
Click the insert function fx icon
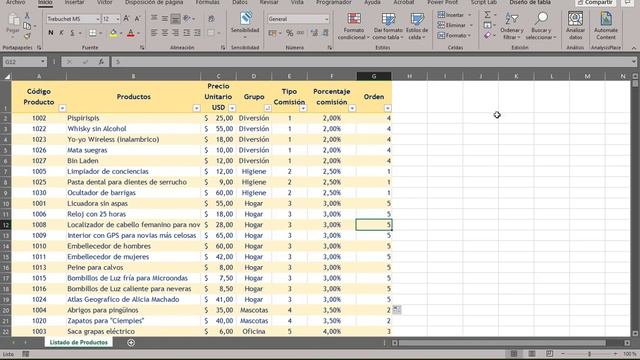click(101, 62)
